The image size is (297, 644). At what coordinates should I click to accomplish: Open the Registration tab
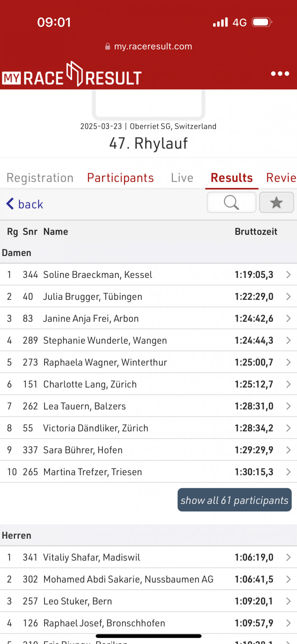(x=40, y=178)
